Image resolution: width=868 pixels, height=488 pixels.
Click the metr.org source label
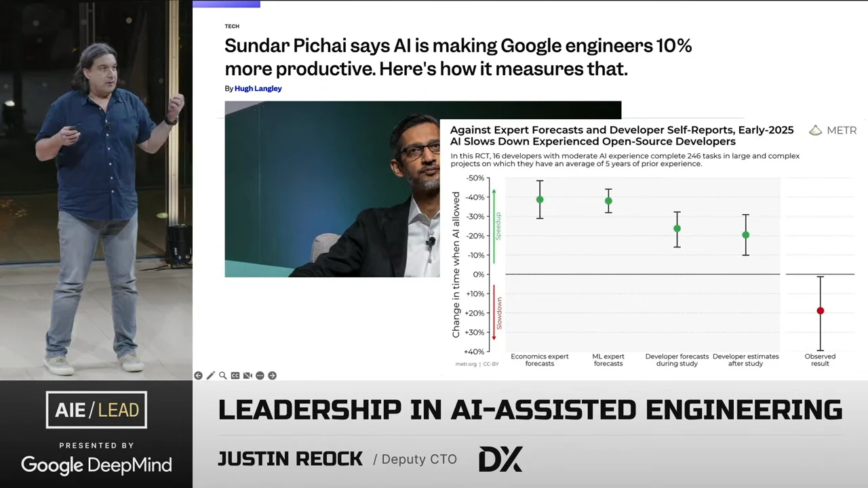(x=466, y=365)
